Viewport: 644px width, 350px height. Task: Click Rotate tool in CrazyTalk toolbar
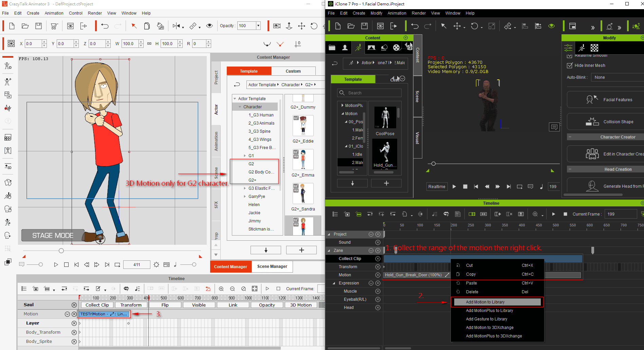[314, 26]
